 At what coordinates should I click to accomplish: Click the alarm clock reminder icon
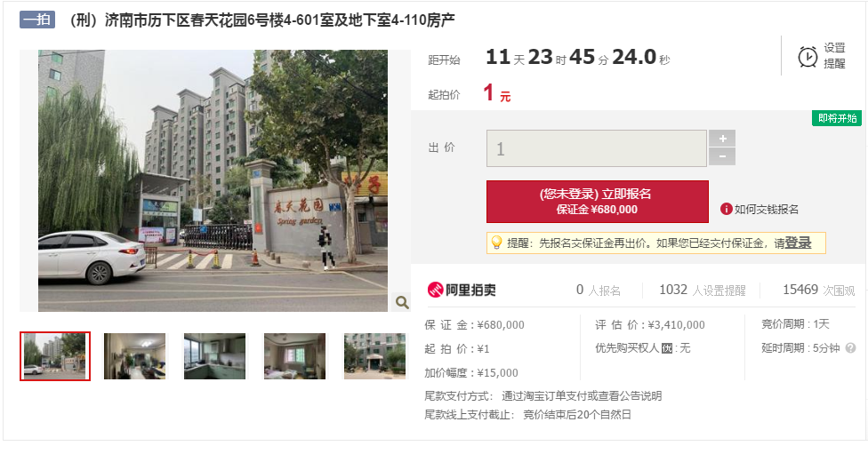coord(808,56)
